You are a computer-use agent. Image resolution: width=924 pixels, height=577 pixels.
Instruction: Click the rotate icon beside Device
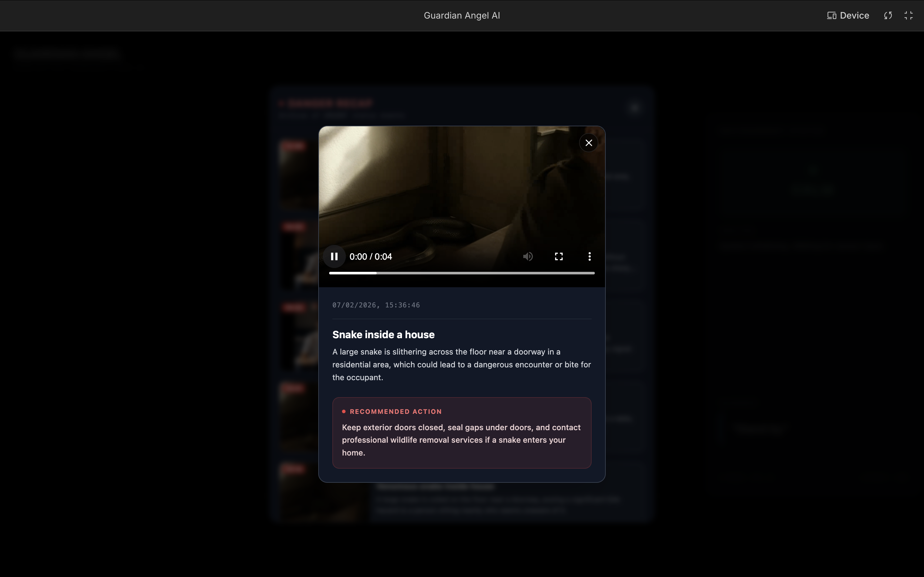tap(888, 16)
